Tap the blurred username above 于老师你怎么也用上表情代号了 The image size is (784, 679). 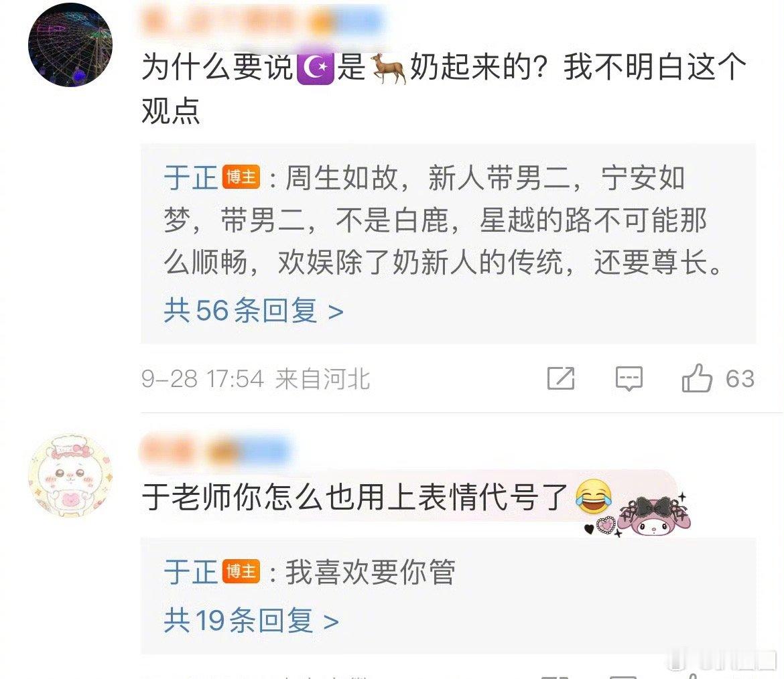point(216,449)
